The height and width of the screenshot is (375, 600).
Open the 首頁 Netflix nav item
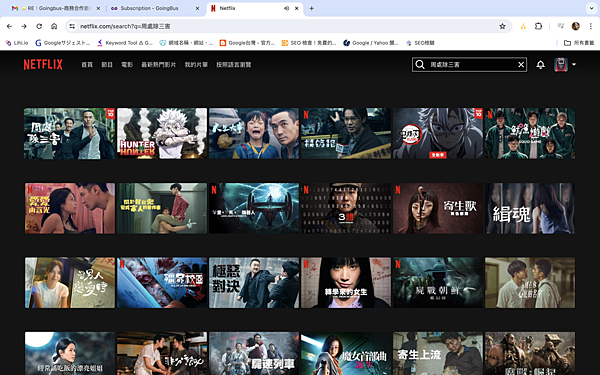coord(87,65)
